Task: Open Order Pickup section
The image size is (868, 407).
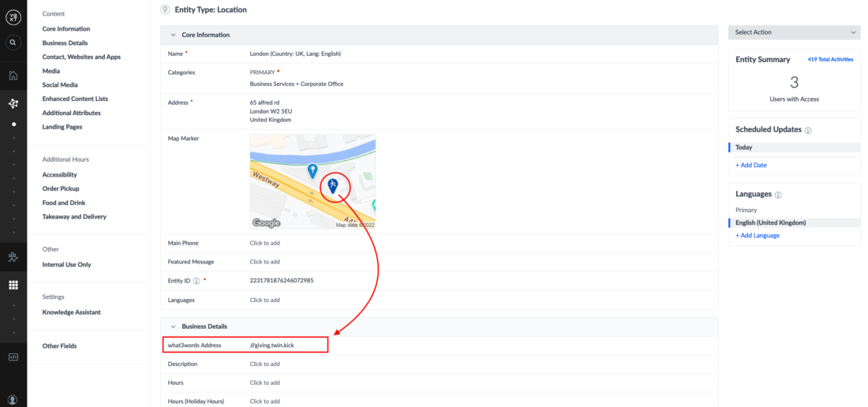Action: click(61, 189)
